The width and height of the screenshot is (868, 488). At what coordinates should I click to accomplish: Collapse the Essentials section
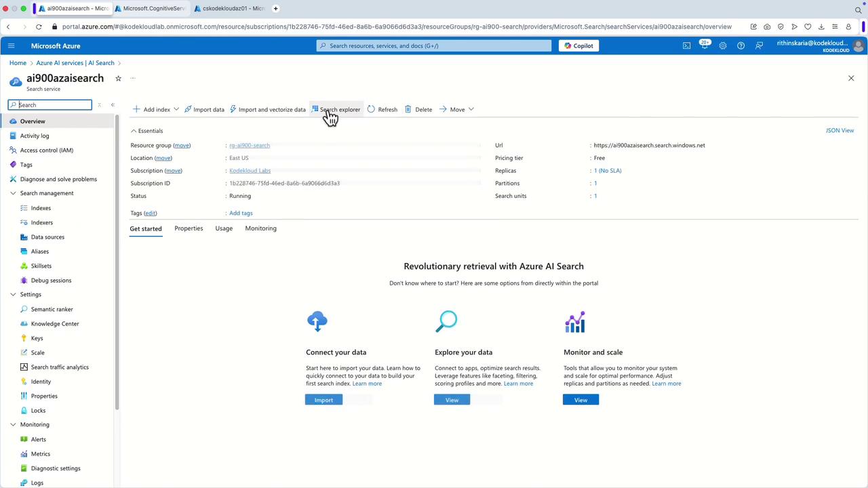[134, 131]
